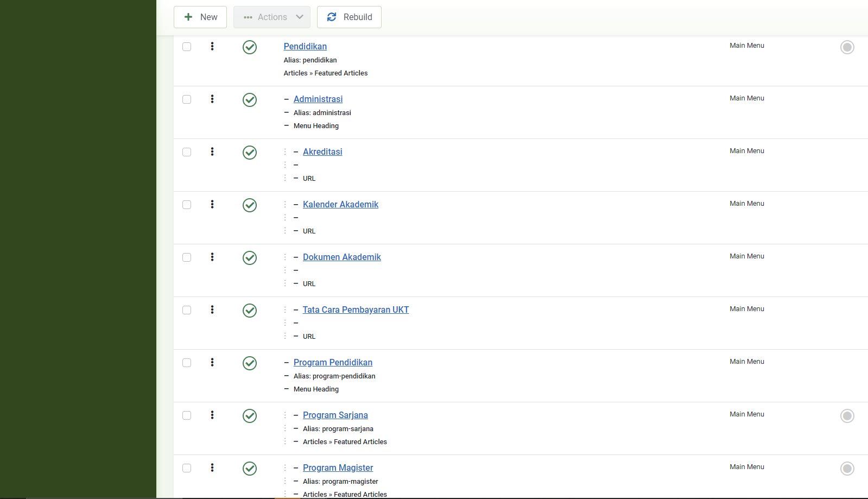This screenshot has width=868, height=499.
Task: Toggle the published status of Administrasi
Action: [250, 100]
